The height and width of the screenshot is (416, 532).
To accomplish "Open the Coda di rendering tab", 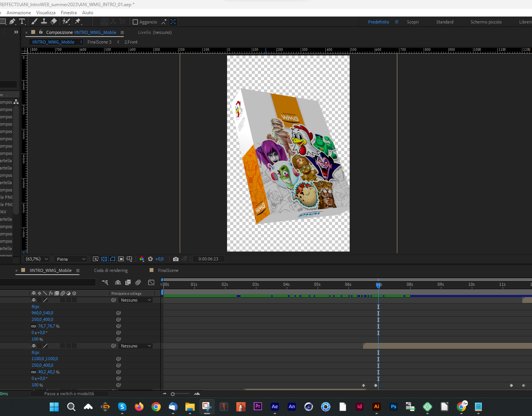I will (x=111, y=270).
